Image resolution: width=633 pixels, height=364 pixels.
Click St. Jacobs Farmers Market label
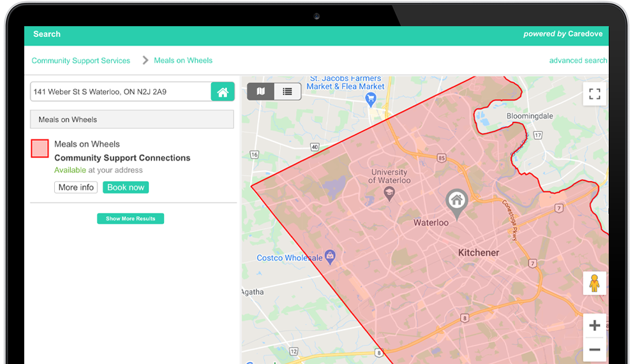(x=346, y=83)
